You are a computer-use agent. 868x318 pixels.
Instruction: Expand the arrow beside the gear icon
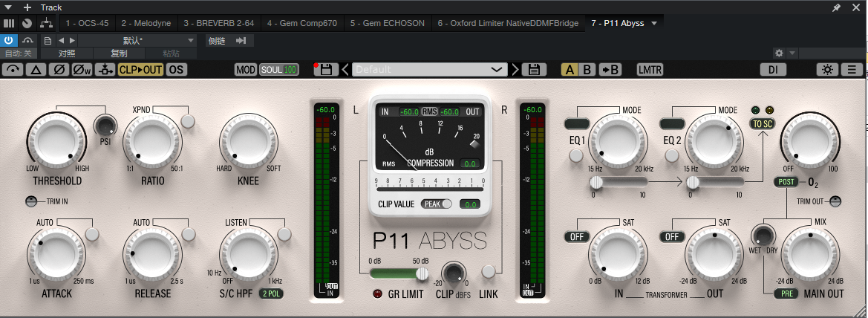[x=792, y=53]
